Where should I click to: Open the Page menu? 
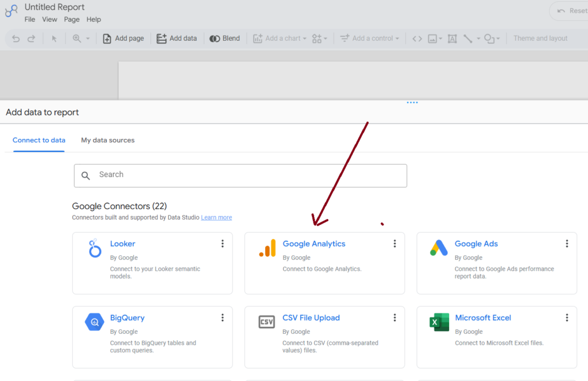[72, 20]
